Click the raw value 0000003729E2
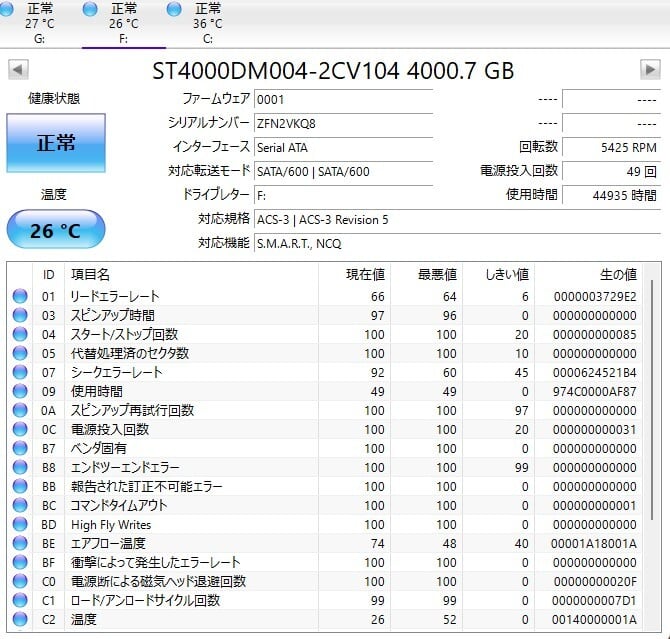Image resolution: width=670 pixels, height=639 pixels. click(x=595, y=296)
